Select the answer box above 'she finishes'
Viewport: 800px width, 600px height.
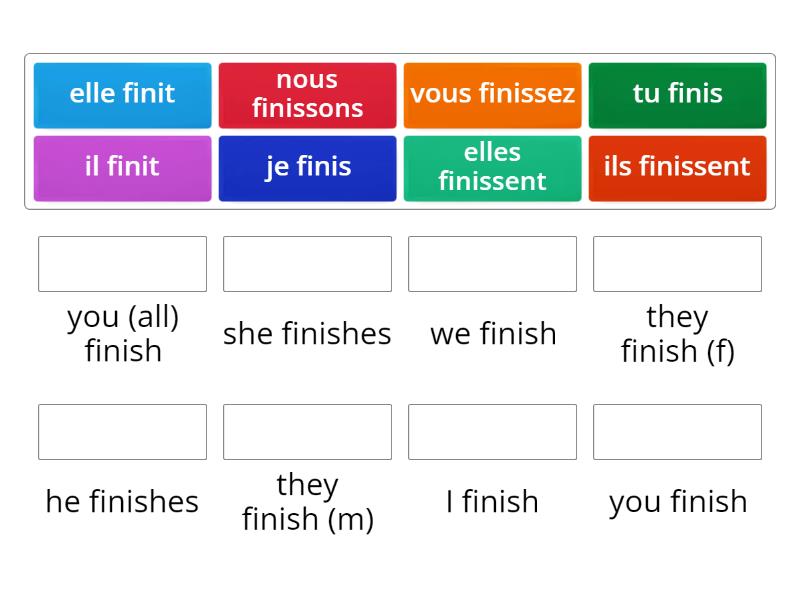(307, 264)
